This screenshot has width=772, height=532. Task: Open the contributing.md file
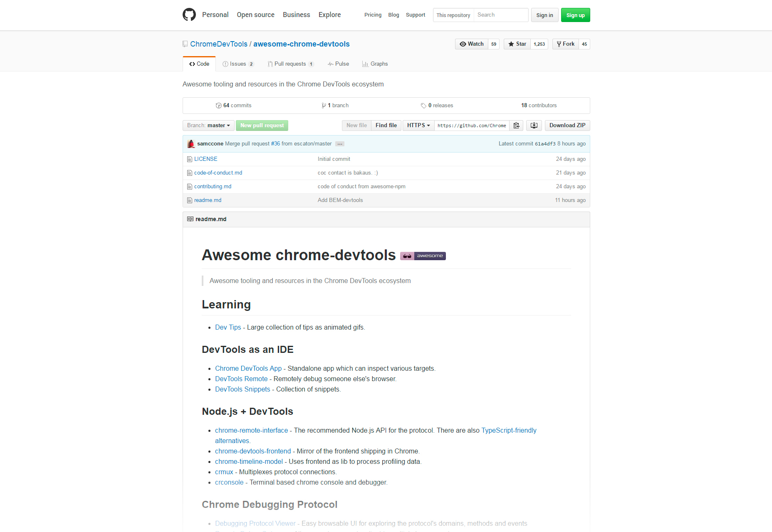(x=213, y=187)
